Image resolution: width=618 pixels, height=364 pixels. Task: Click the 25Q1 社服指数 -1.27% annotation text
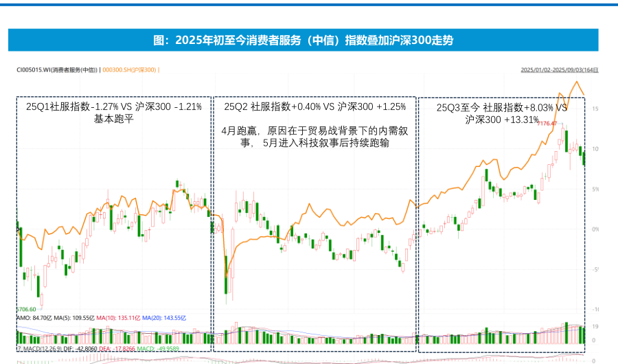(x=114, y=107)
